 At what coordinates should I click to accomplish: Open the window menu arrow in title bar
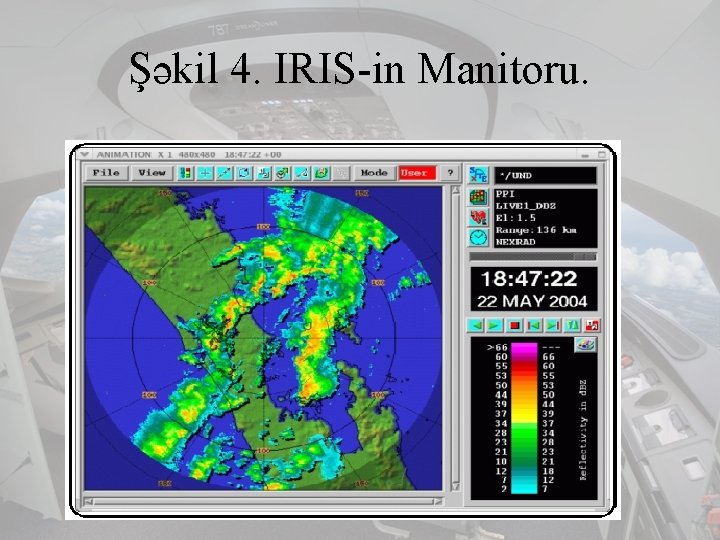tap(84, 155)
